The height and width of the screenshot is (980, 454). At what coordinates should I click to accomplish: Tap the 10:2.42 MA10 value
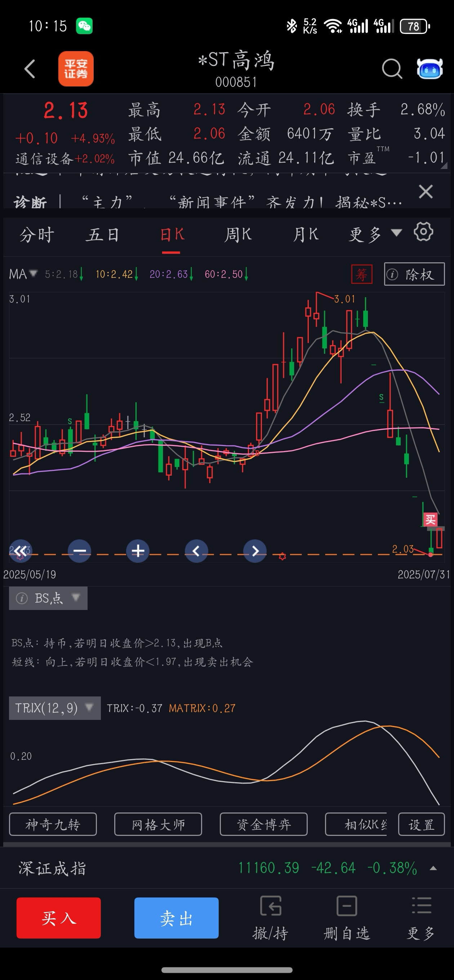[116, 274]
